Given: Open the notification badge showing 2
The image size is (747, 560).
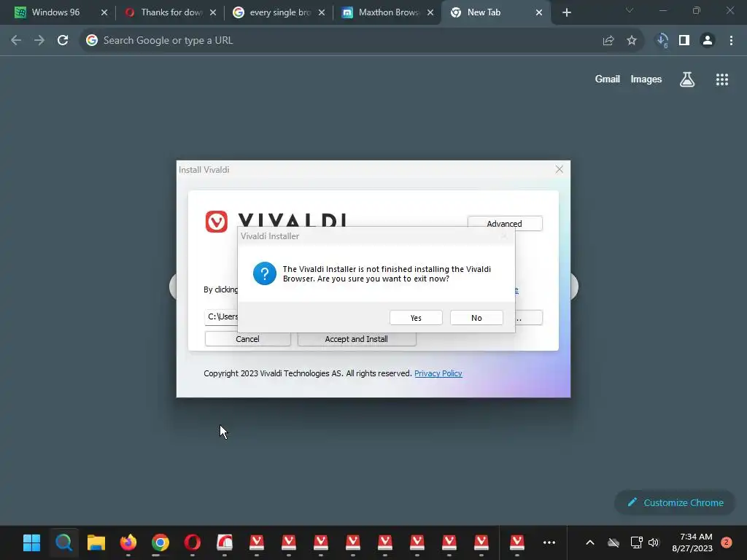Looking at the screenshot, I should (x=727, y=542).
